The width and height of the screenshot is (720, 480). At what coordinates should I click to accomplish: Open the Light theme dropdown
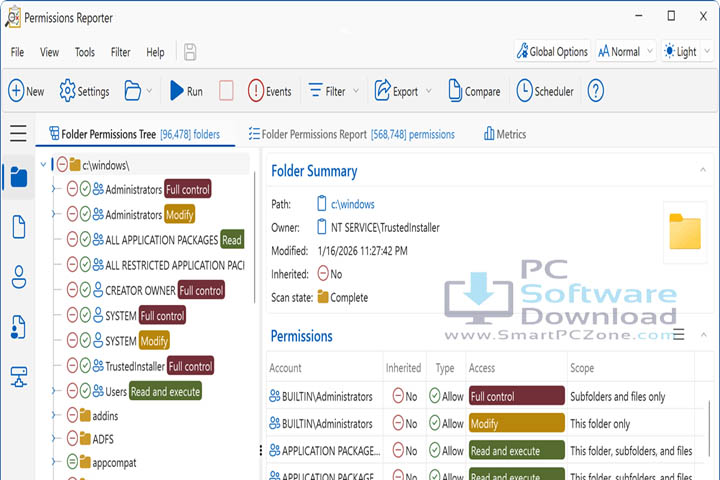click(686, 51)
